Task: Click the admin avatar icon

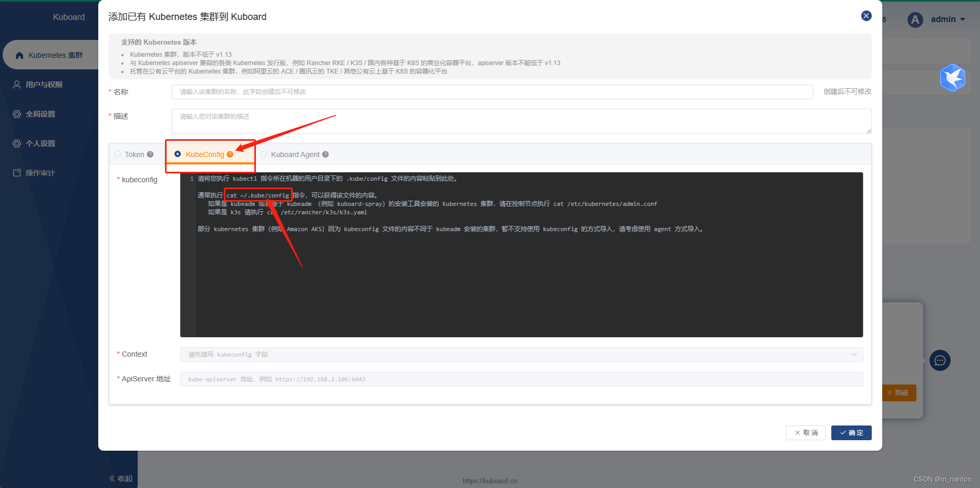Action: [915, 20]
